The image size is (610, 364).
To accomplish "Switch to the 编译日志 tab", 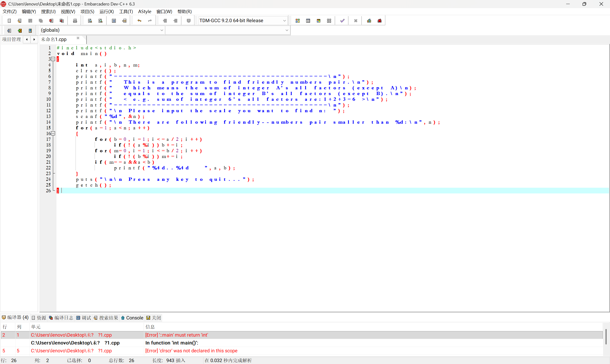I will [x=61, y=318].
